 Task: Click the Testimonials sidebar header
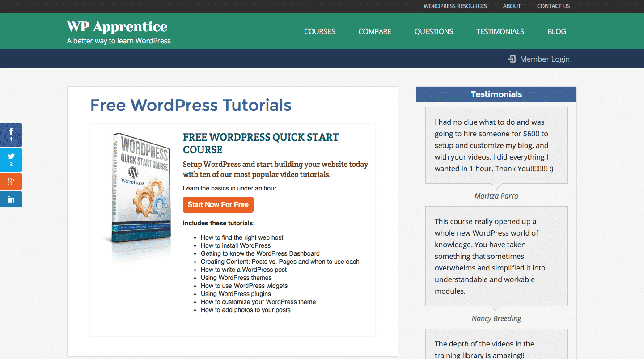(x=496, y=94)
